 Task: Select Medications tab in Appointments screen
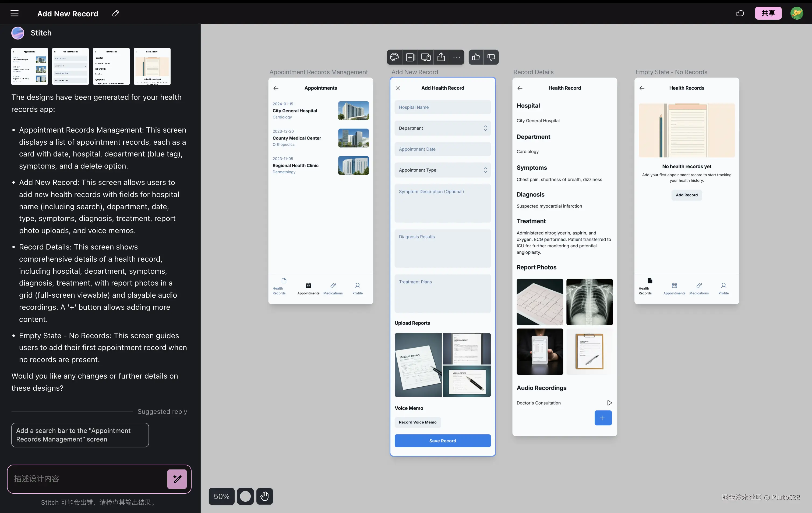333,288
